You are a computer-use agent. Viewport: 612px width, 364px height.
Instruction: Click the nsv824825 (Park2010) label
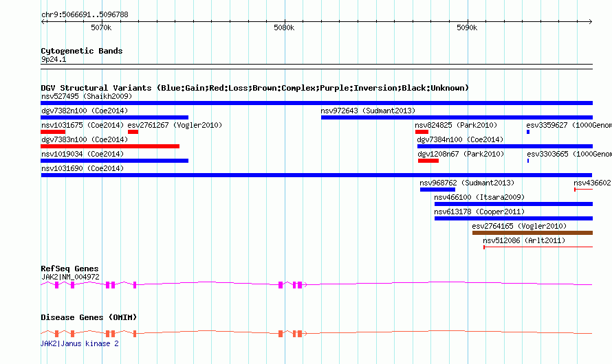point(456,125)
